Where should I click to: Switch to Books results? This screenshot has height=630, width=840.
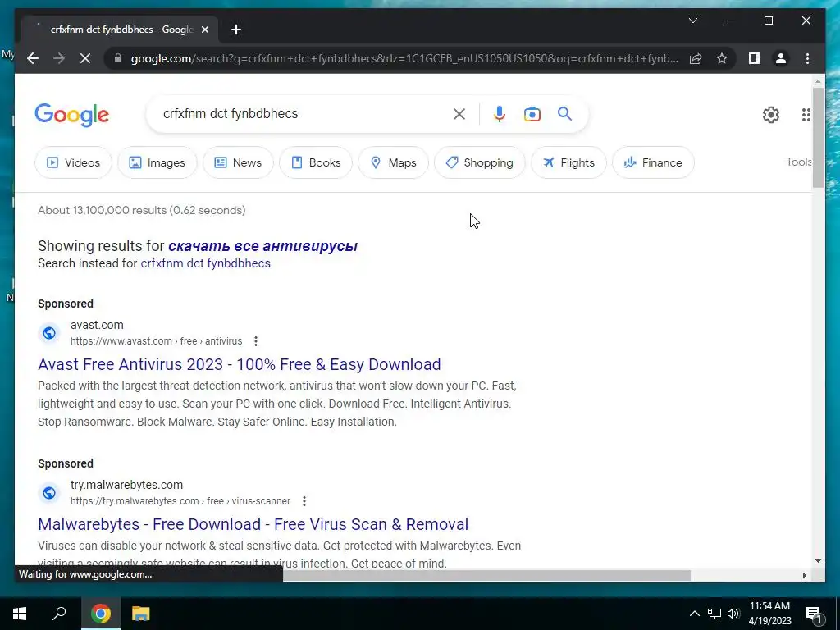click(316, 162)
